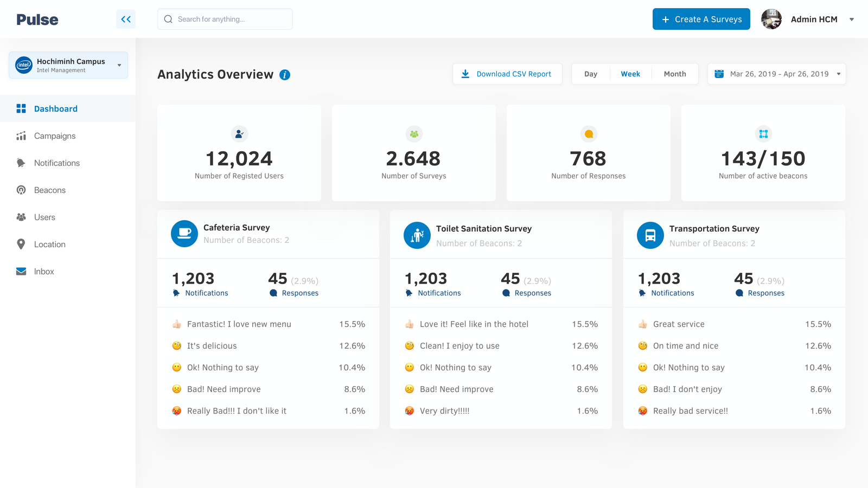The height and width of the screenshot is (488, 868).
Task: Click 'Very dirty!!!!!' response row
Action: 501,411
